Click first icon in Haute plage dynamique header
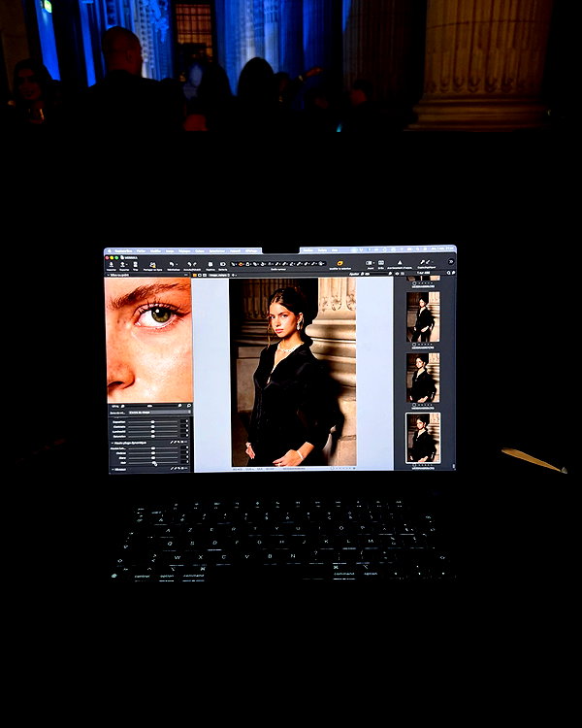Image resolution: width=582 pixels, height=728 pixels. click(172, 442)
